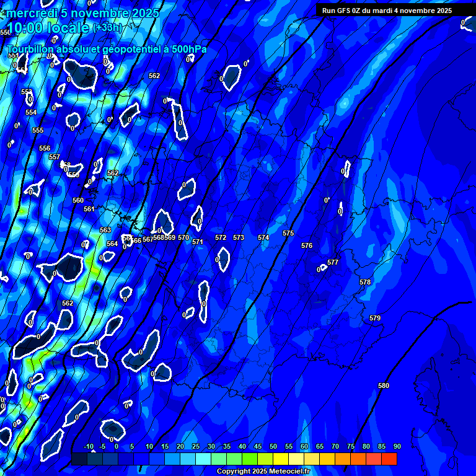Pick the red swatch at legend's right end

pos(389,459)
